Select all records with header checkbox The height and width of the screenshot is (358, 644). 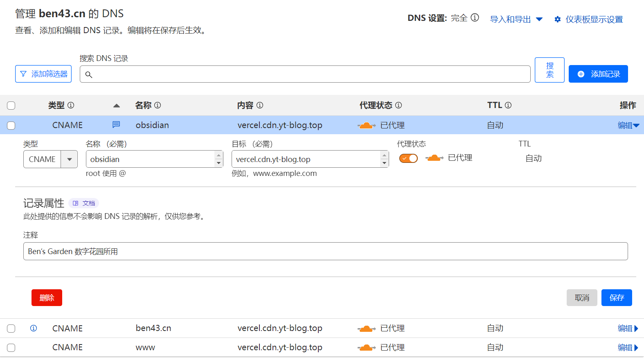click(x=11, y=106)
